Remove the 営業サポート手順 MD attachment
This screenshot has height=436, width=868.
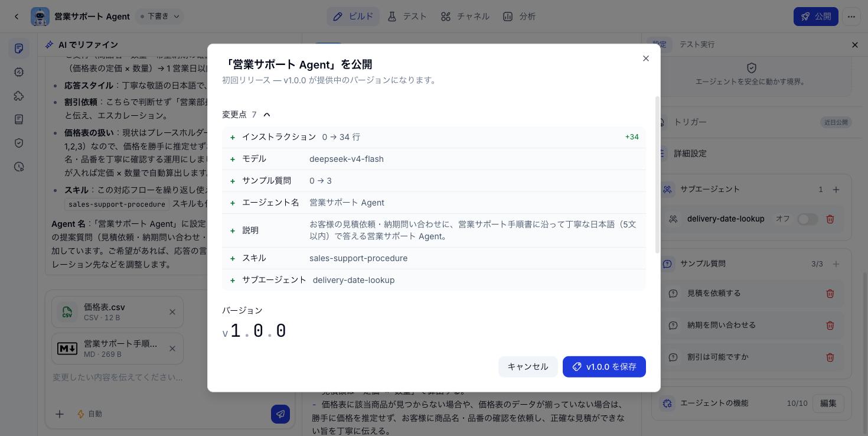point(172,349)
